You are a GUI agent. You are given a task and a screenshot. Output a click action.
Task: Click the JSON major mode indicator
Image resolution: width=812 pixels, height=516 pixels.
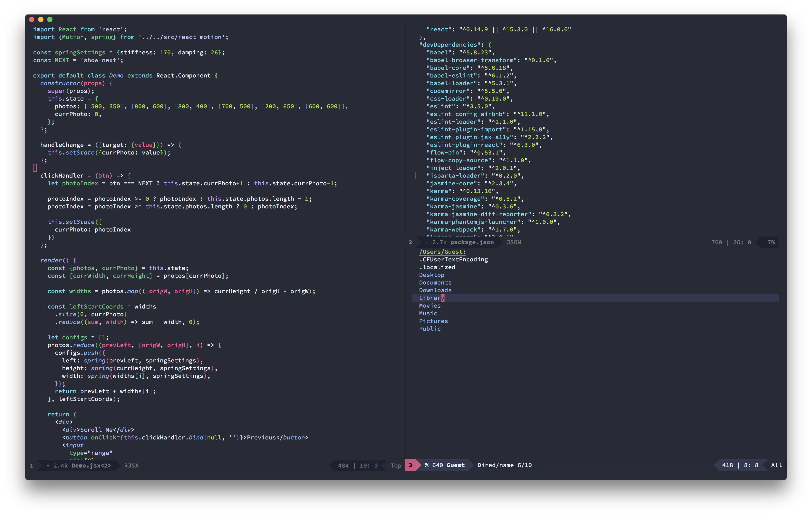pyautogui.click(x=514, y=242)
